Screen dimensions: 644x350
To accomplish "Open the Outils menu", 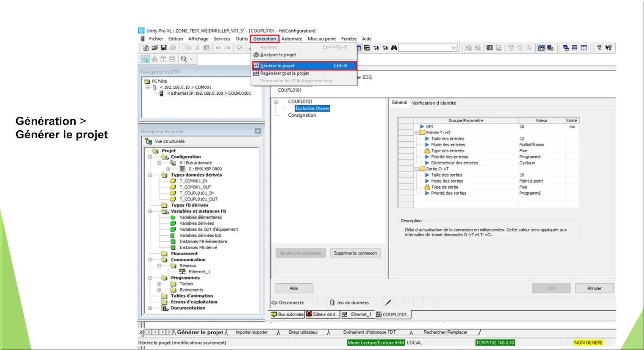I will point(242,39).
